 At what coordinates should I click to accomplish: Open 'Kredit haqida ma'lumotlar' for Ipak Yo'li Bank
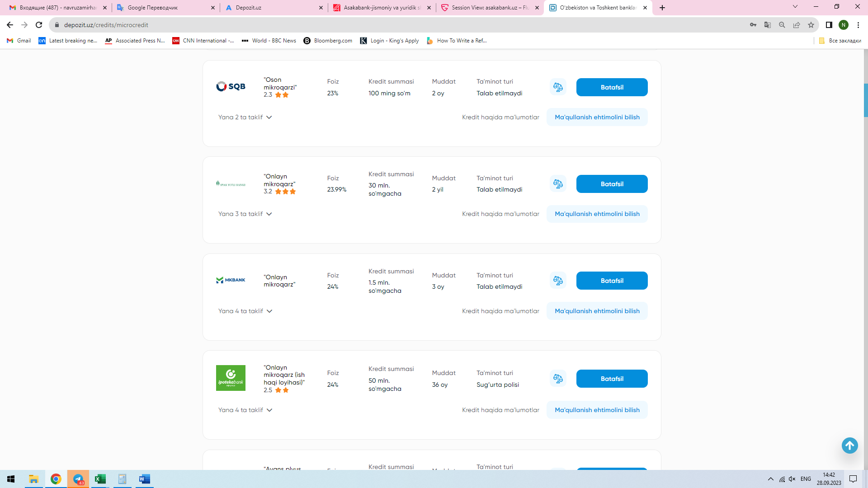pyautogui.click(x=500, y=214)
